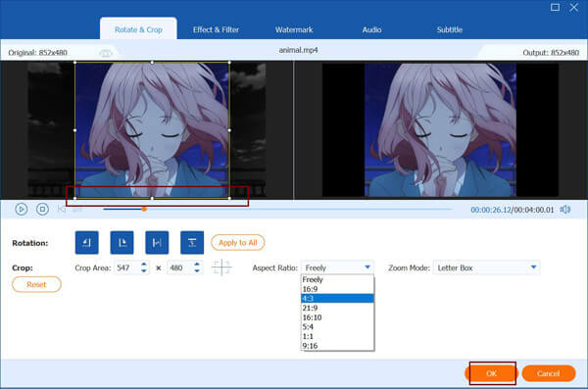Confirm changes with OK
The image size is (588, 389).
pyautogui.click(x=492, y=373)
